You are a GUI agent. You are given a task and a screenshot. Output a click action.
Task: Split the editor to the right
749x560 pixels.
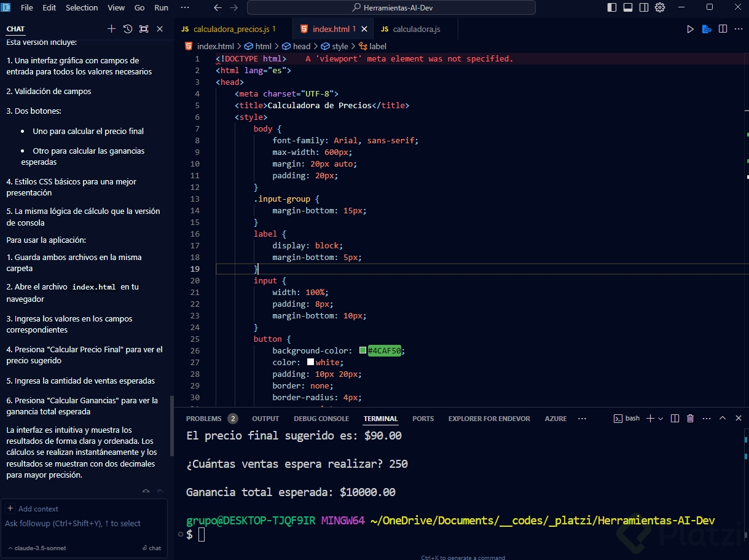[x=723, y=29]
